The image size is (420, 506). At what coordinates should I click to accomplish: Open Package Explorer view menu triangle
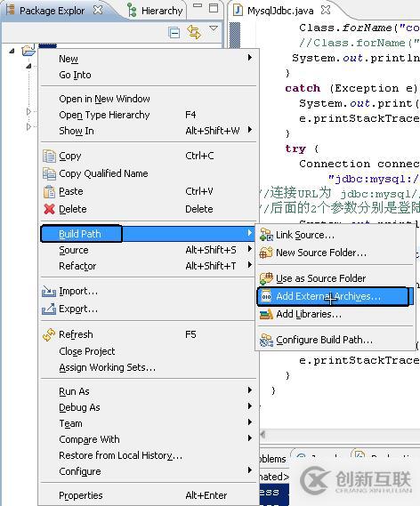tap(214, 28)
